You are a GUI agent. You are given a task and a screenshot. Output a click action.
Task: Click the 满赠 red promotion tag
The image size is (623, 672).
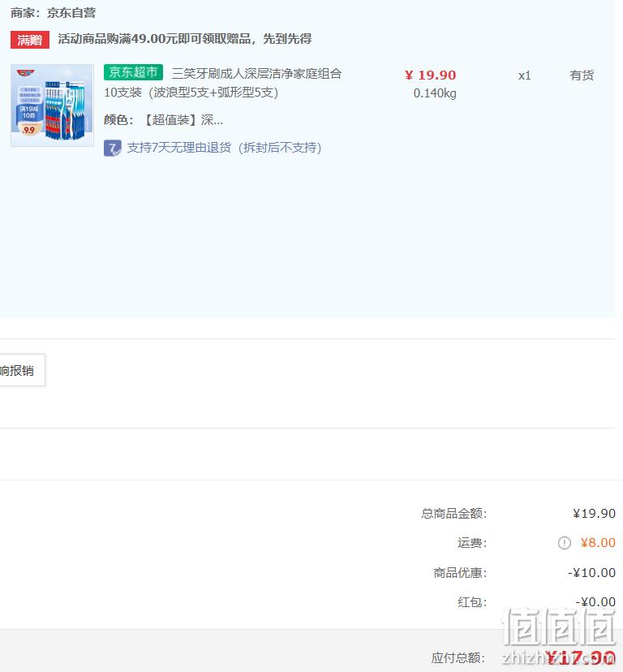tap(30, 40)
